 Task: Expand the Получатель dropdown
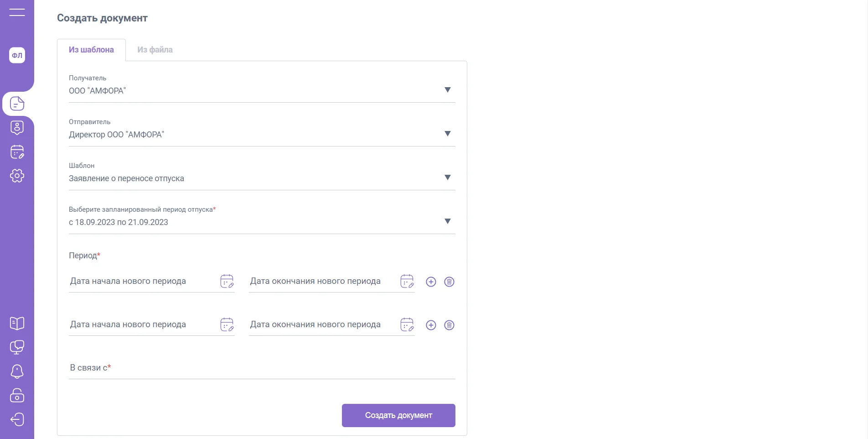[x=447, y=90]
